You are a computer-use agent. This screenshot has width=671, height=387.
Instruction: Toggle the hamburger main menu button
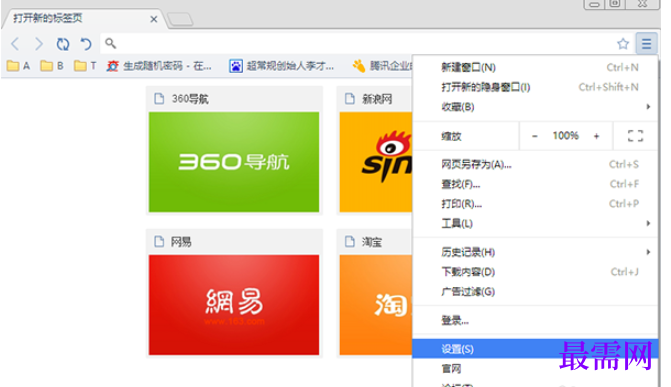tap(646, 43)
